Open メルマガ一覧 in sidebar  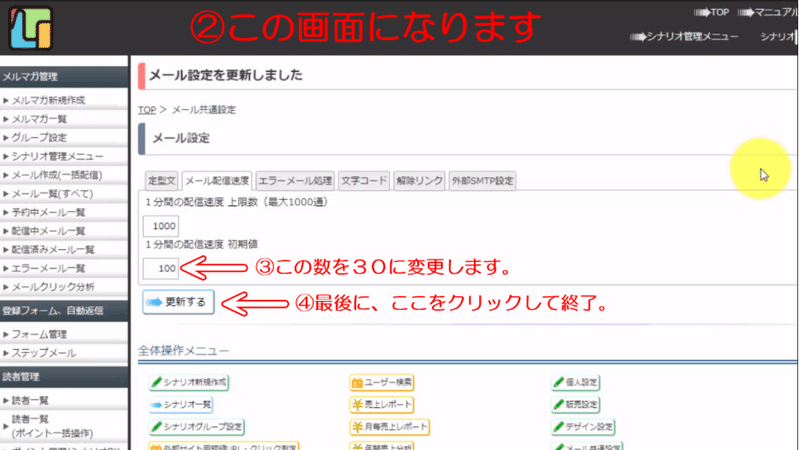64,119
